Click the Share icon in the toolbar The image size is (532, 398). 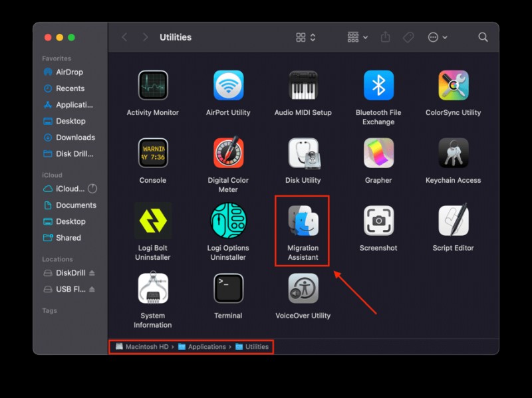[385, 37]
